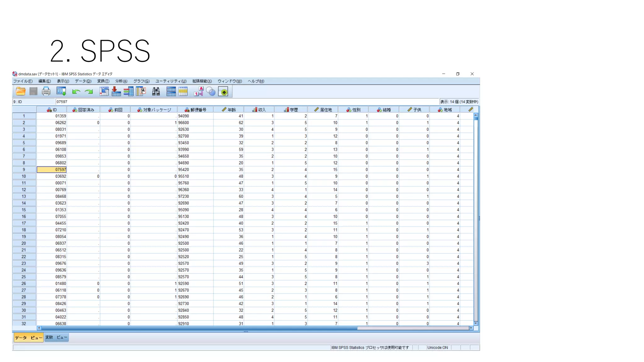Click the horizontal scrollbar right arrow
The image size is (644, 362).
click(471, 328)
